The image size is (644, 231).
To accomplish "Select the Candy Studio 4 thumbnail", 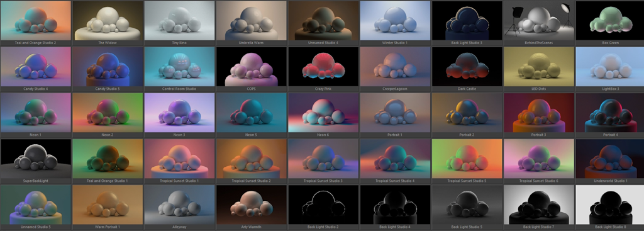I will pyautogui.click(x=36, y=67).
